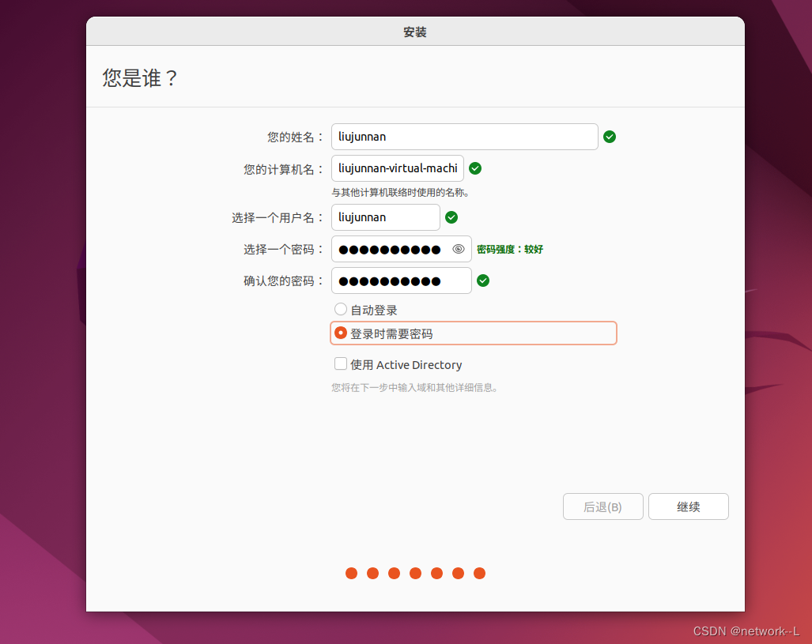The width and height of the screenshot is (812, 644).
Task: Select the 自动登录 option
Action: [340, 309]
